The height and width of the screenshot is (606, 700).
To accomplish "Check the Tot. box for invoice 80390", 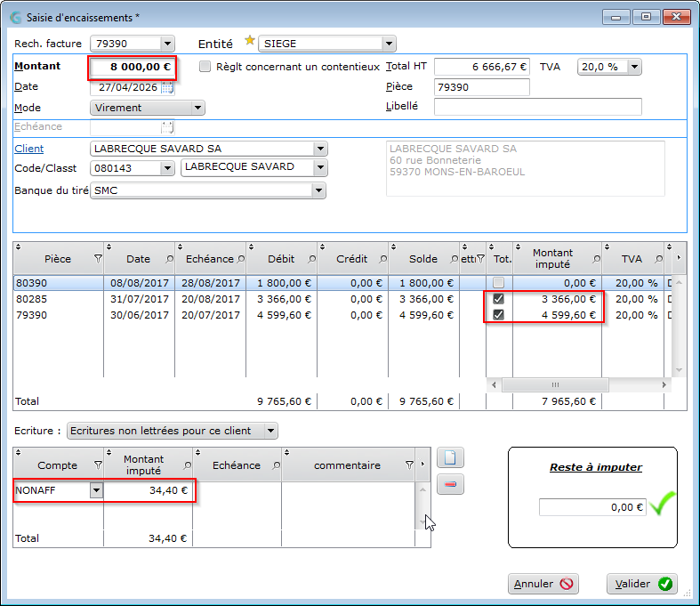I will 498,283.
